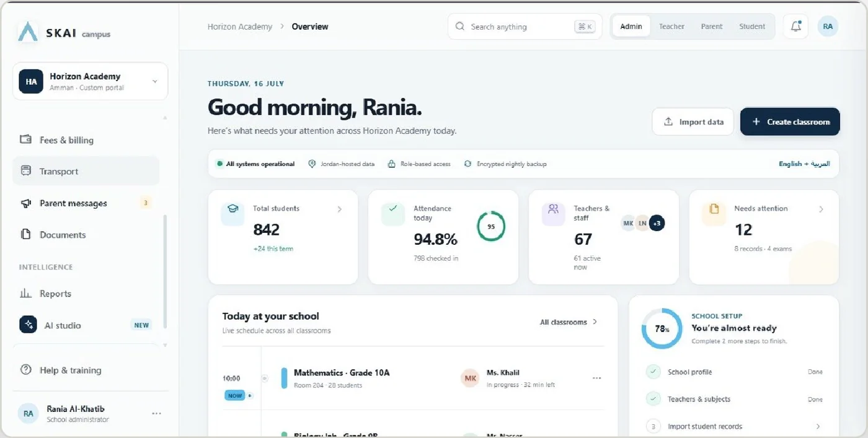The image size is (868, 438).
Task: Click the 3 badge on Parent messages
Action: [x=146, y=203]
